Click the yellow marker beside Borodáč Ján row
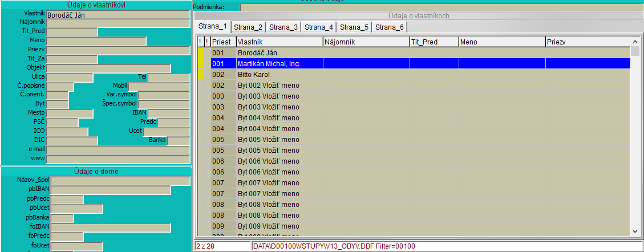644x252 pixels. pos(201,52)
